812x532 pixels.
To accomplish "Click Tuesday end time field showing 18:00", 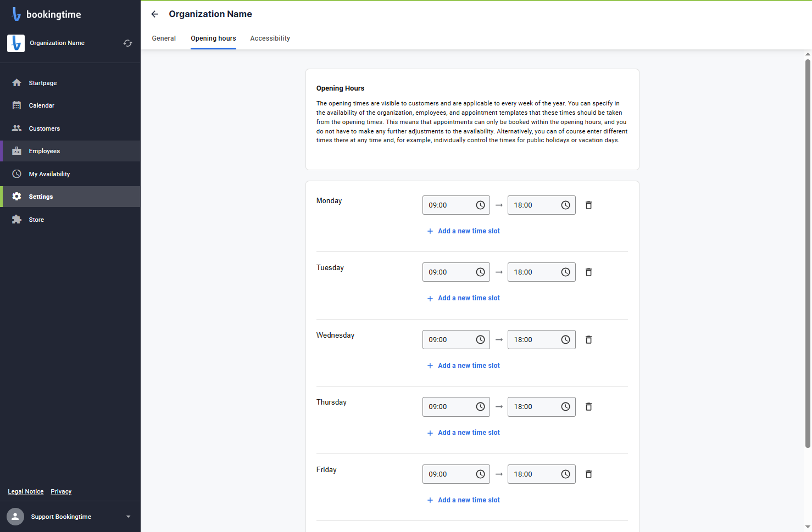I will [541, 272].
